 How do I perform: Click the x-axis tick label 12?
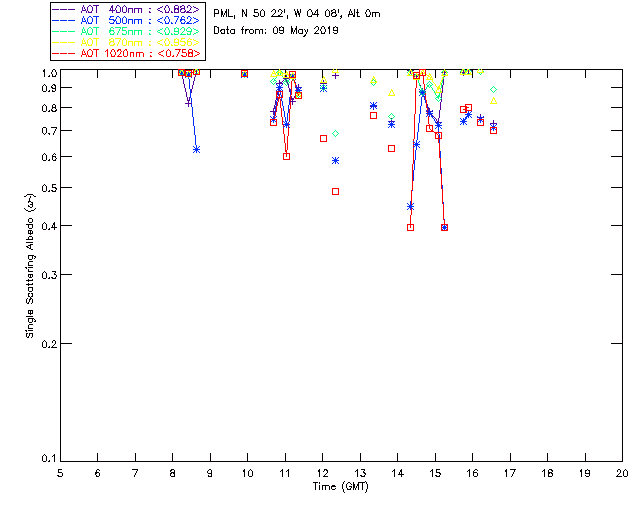tap(322, 473)
